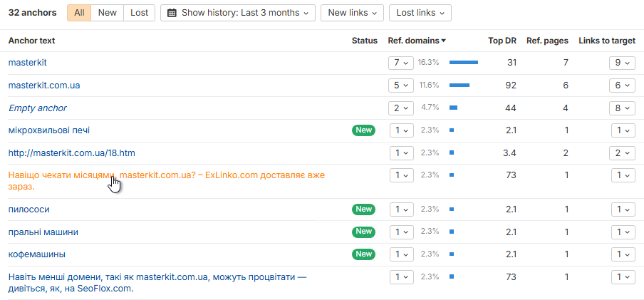
Task: Switch to the Lost filter tab
Action: [x=140, y=13]
